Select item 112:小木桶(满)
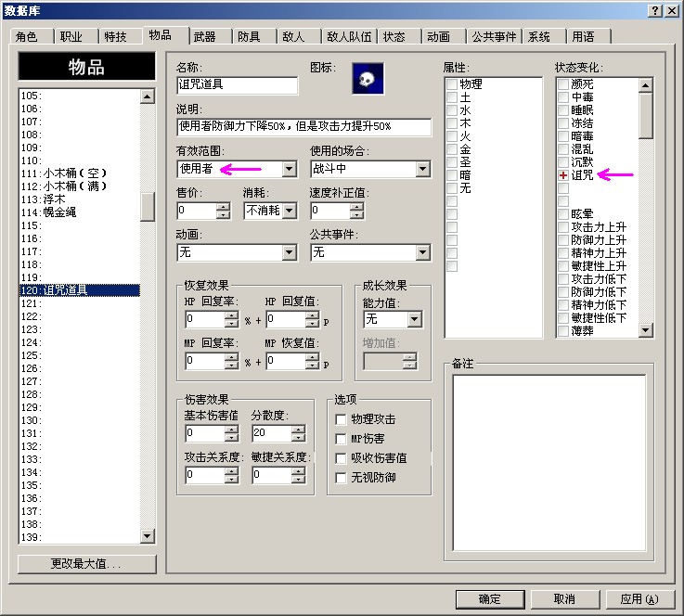Screen dimensions: 684x616 click(x=80, y=186)
